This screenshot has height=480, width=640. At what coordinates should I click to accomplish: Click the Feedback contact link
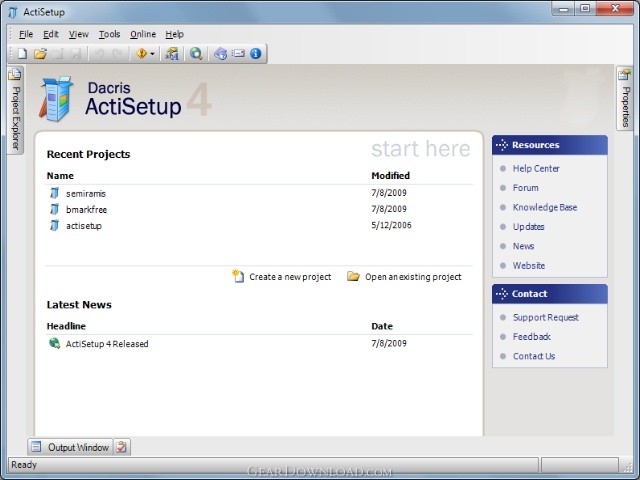pos(532,337)
